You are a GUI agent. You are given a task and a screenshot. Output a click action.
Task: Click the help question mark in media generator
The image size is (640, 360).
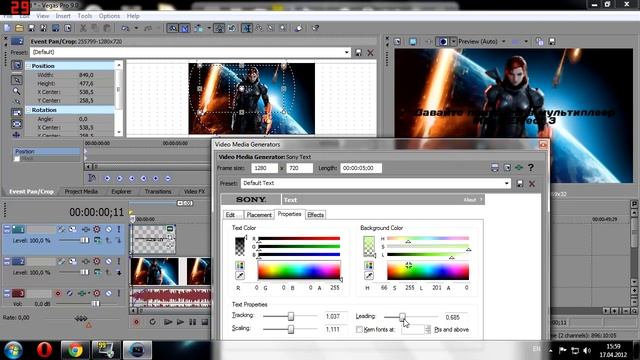531,168
